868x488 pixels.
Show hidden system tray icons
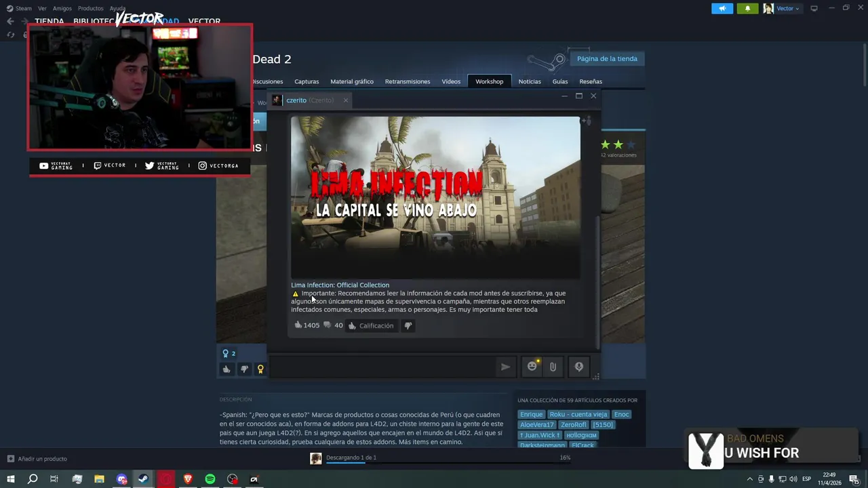click(750, 479)
